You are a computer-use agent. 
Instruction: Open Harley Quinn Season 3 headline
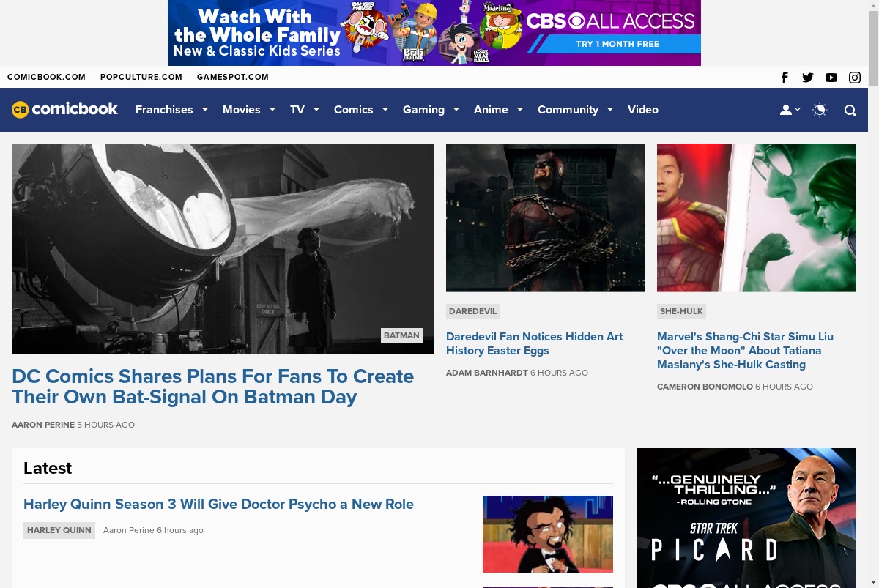[x=218, y=504]
